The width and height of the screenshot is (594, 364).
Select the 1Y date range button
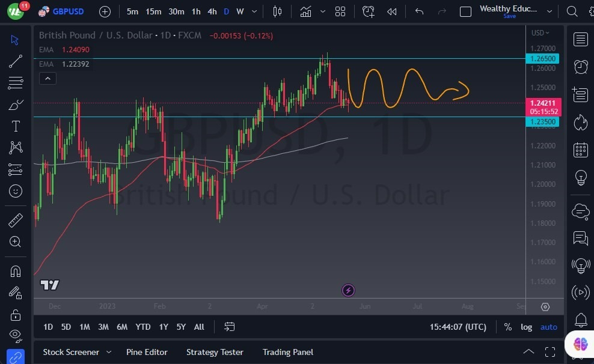(x=163, y=327)
